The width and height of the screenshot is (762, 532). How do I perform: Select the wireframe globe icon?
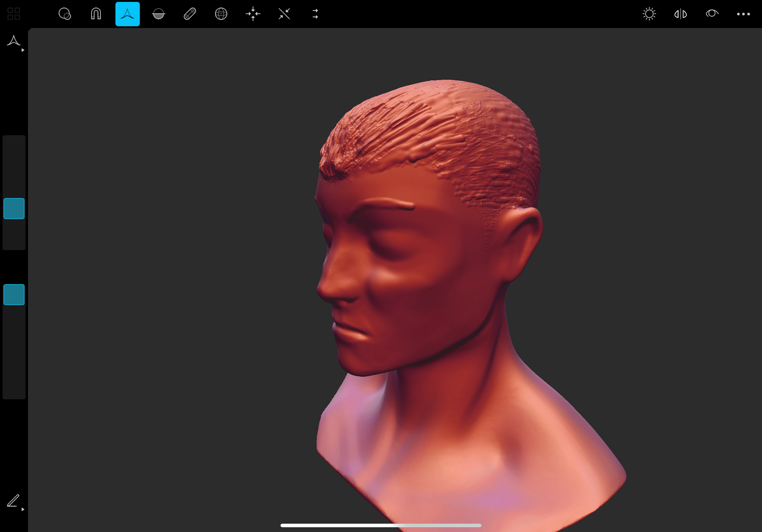(x=221, y=14)
